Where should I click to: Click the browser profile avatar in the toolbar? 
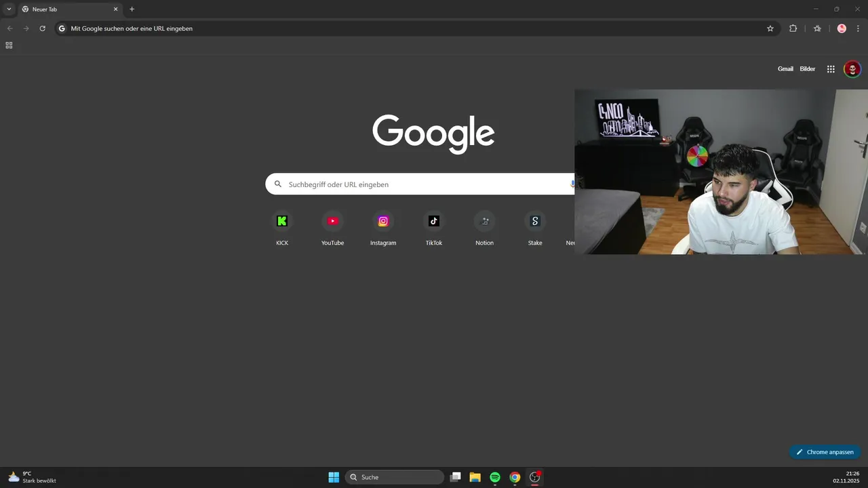click(842, 28)
